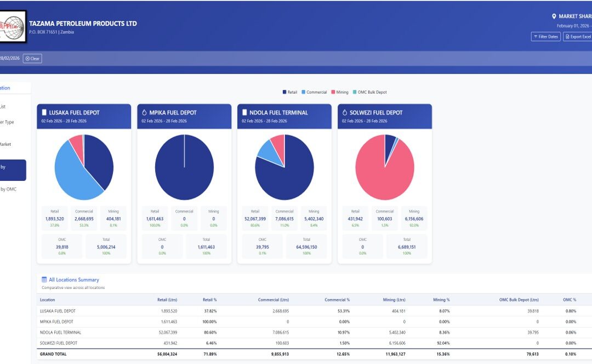Toggle the Retail series in the chart legend

pyautogui.click(x=289, y=92)
